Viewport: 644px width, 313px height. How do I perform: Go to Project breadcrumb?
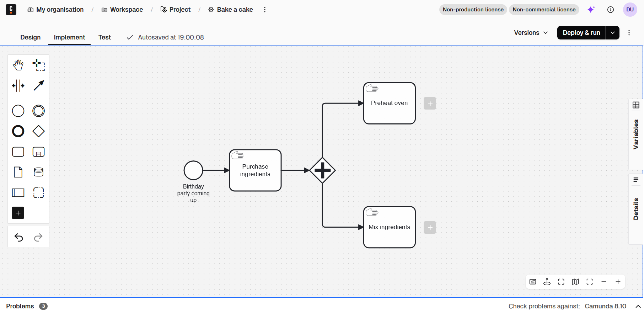(x=176, y=10)
